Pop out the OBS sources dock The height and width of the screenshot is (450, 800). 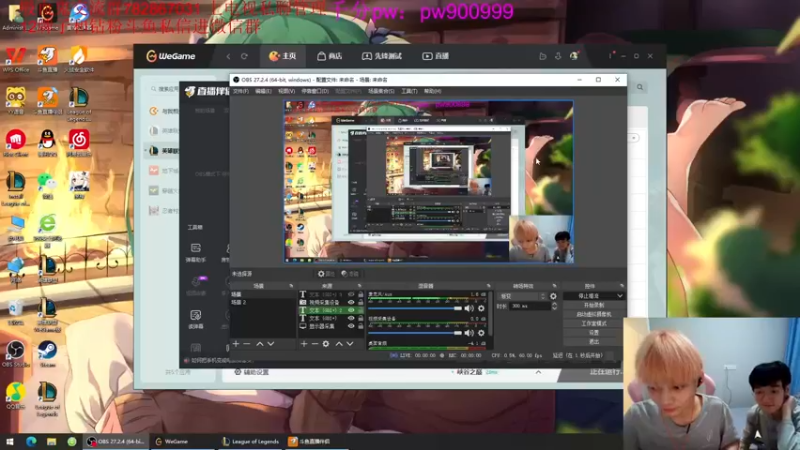coord(360,286)
